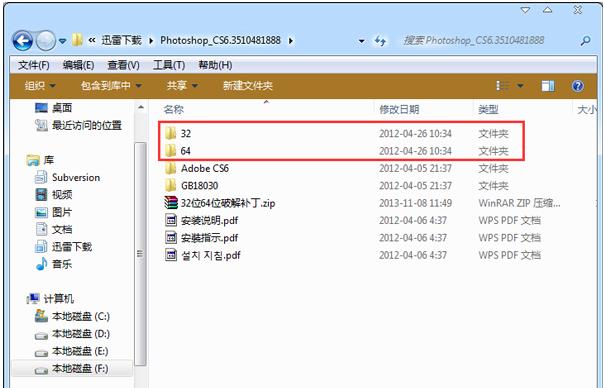The width and height of the screenshot is (604, 388).
Task: Refresh the current folder view
Action: [x=380, y=41]
